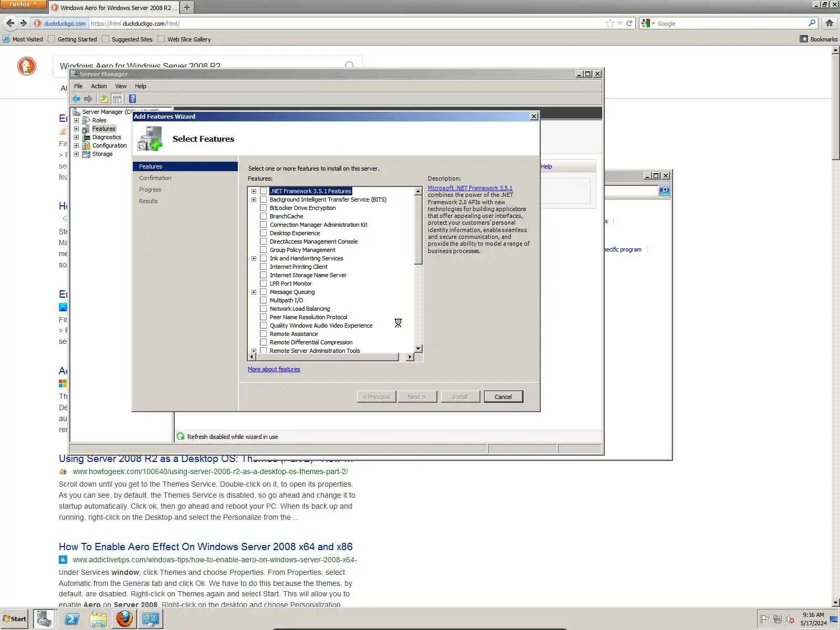The image size is (840, 630).
Task: Click the feature list vertical scrollbar thumb
Action: [418, 229]
